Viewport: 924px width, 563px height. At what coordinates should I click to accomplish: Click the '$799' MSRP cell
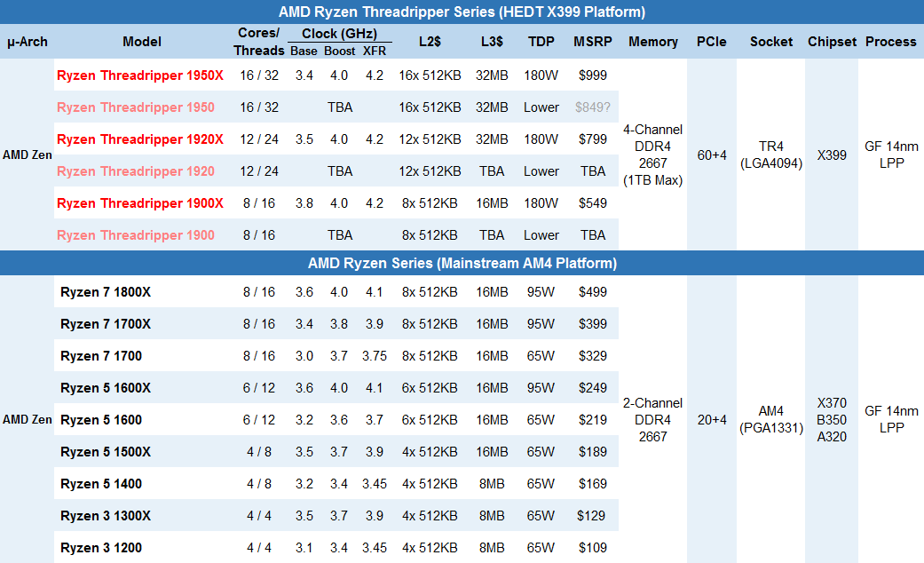click(593, 139)
